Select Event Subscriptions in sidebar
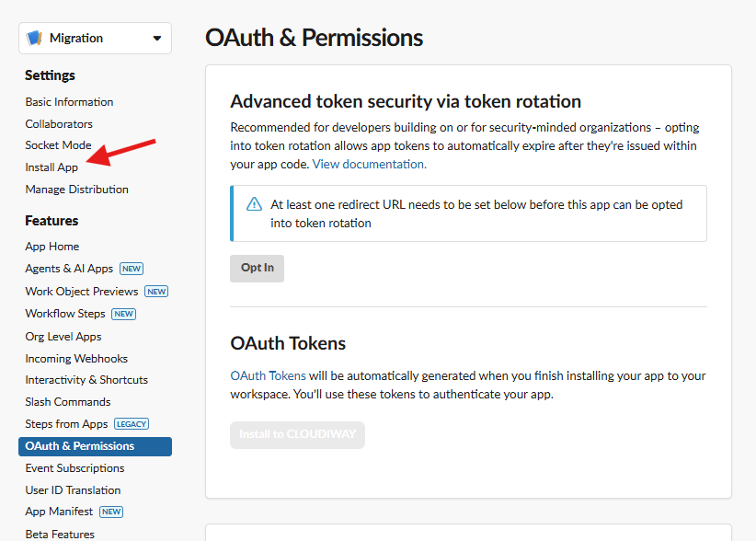 pyautogui.click(x=74, y=468)
